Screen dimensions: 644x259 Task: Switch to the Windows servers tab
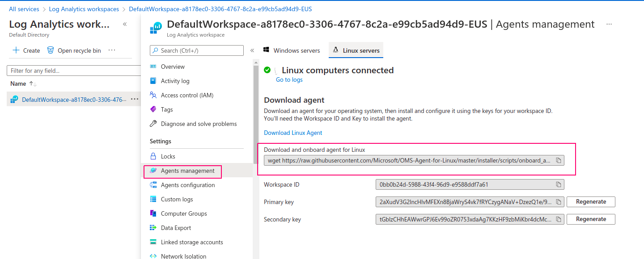(292, 50)
